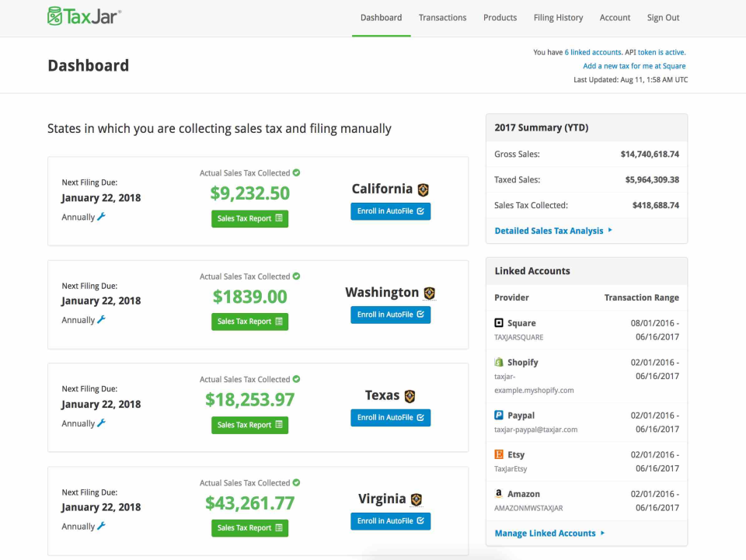Click the shield badge next to California
Screen dimensions: 746x560
click(422, 189)
